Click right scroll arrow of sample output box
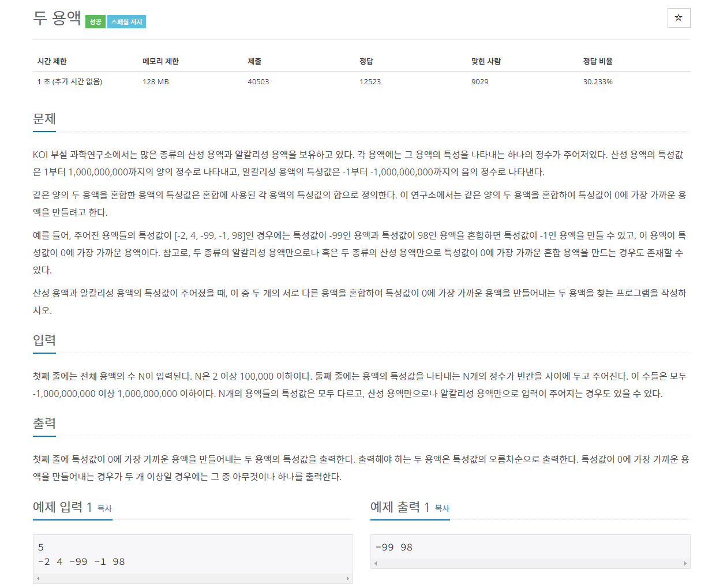 pos(685,563)
